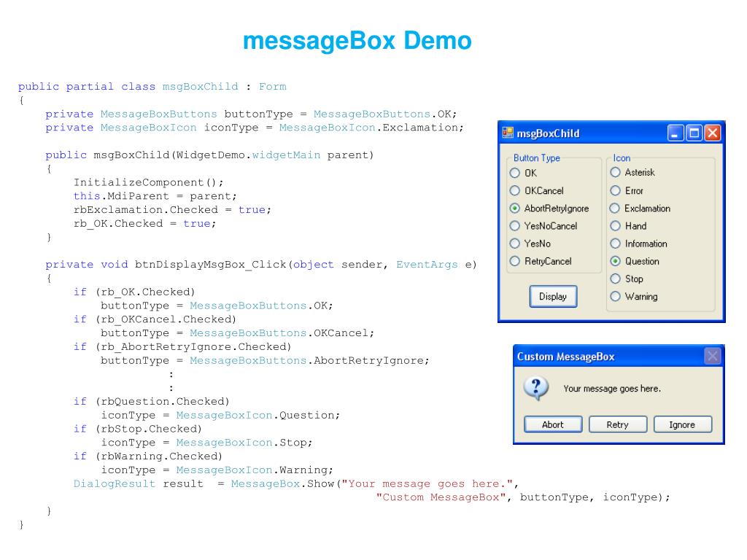Screen dimensions: 747x560
Task: Click Retry in Custom MessageBox
Action: click(617, 424)
